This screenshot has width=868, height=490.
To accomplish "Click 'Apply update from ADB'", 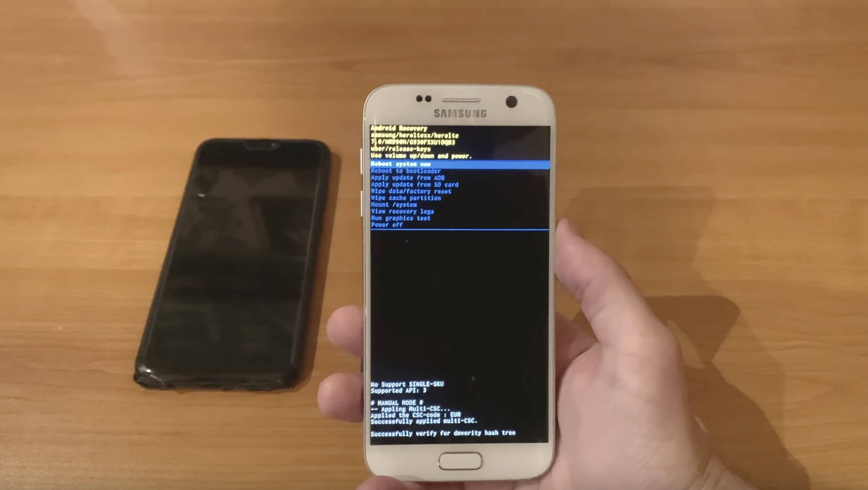I will coord(407,178).
